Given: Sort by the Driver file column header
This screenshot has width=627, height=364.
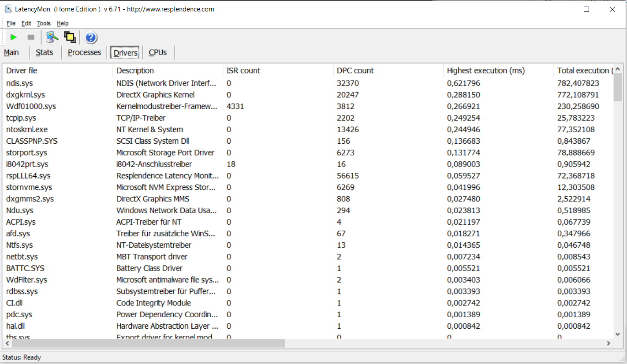Looking at the screenshot, I should point(58,71).
